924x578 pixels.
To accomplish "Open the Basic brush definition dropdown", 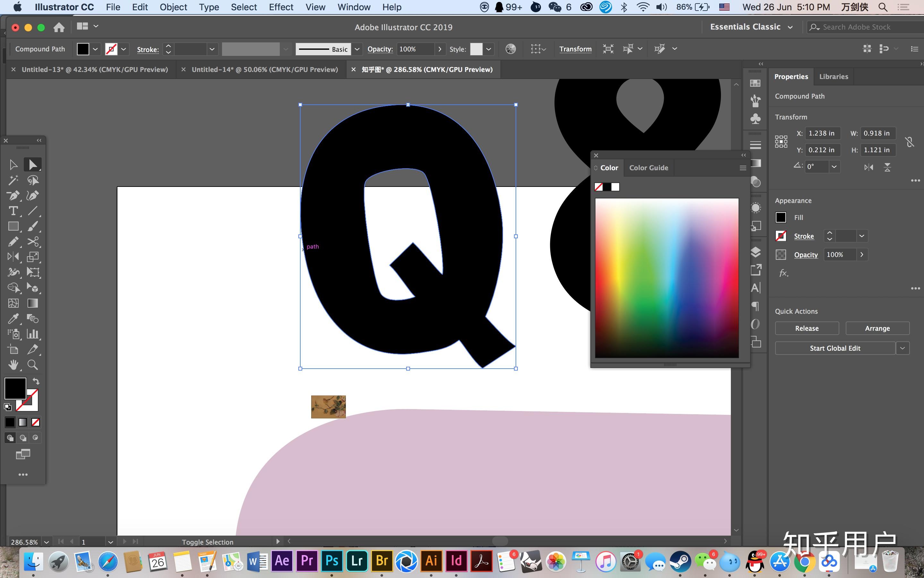I will click(357, 49).
